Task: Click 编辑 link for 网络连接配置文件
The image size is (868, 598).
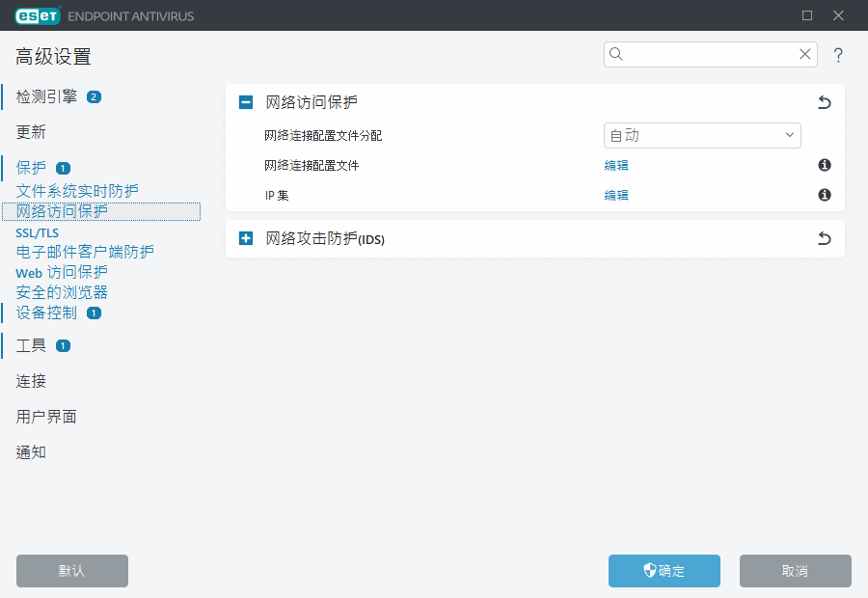Action: (x=616, y=166)
